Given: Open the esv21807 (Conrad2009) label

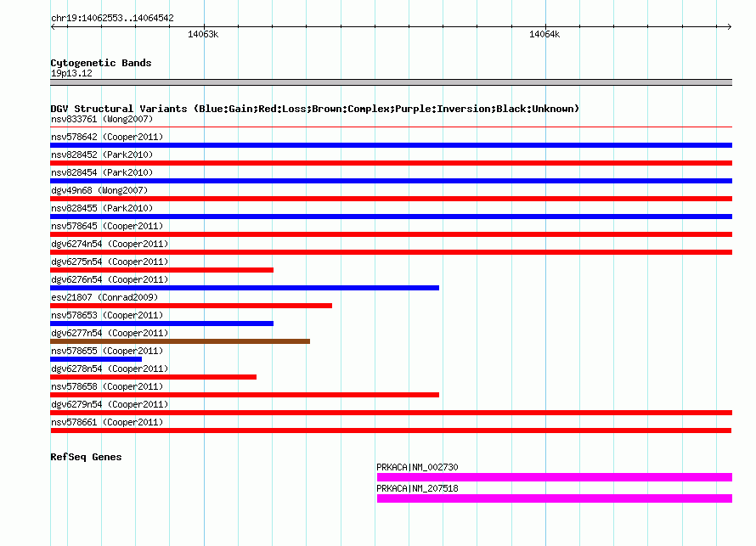Looking at the screenshot, I should (104, 297).
